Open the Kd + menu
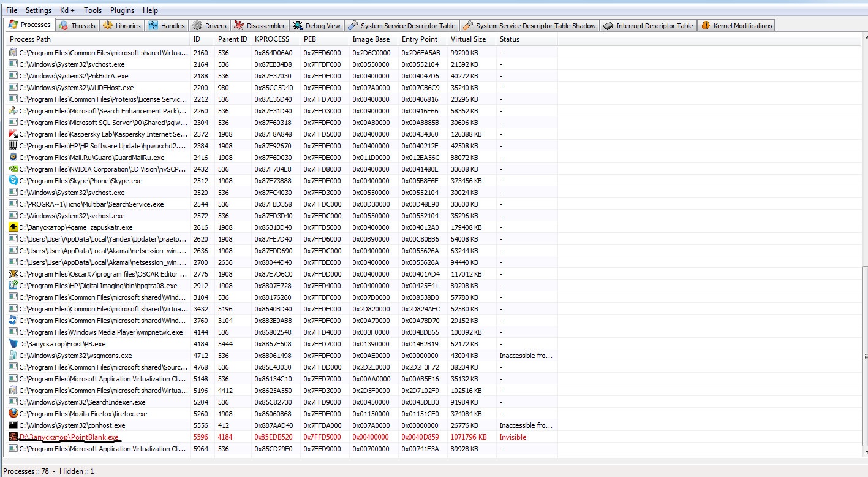Screen dimensions: 868x477 [67, 10]
